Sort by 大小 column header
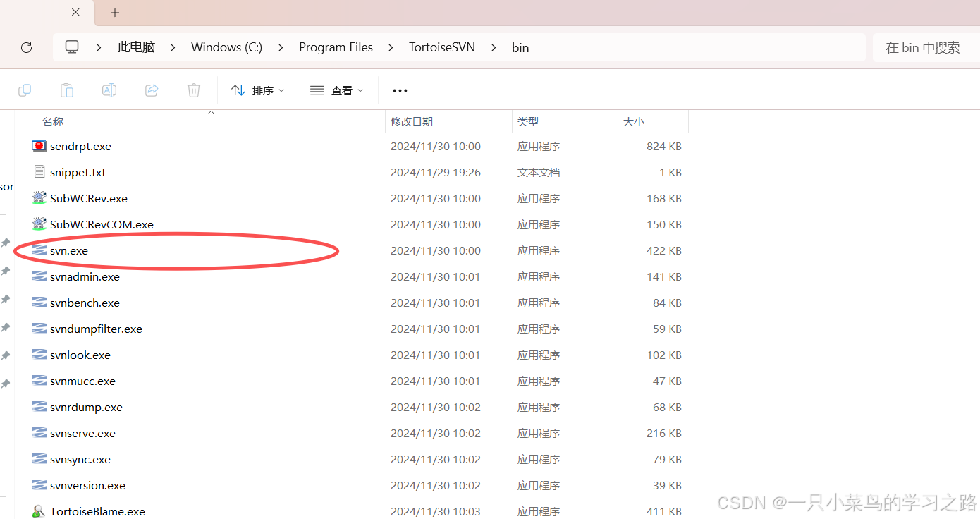Screen dimensions: 980x519 pyautogui.click(x=634, y=122)
